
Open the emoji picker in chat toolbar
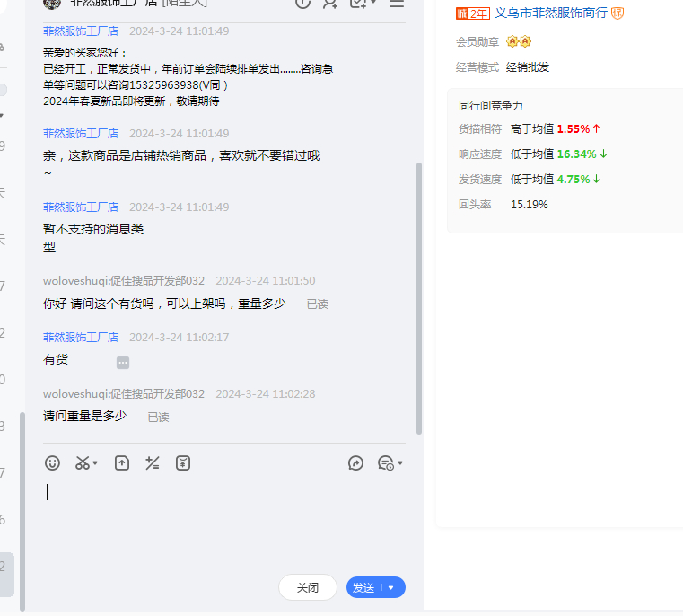click(x=53, y=463)
